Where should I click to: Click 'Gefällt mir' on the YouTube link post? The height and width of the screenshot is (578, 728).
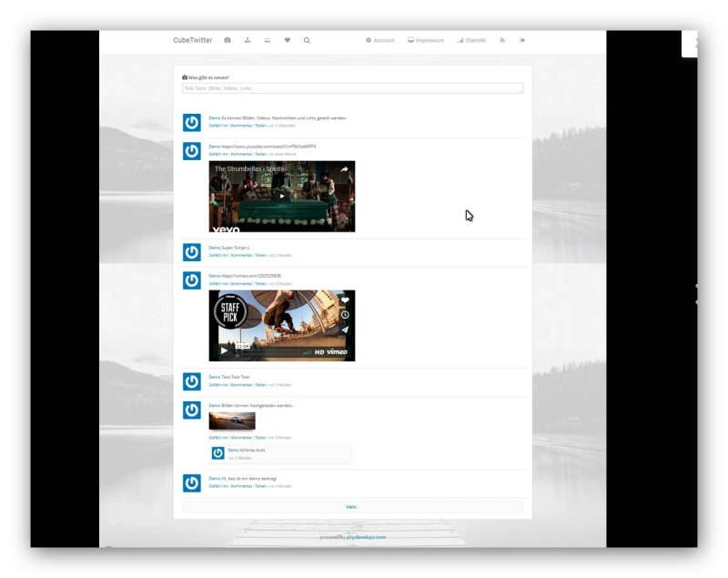coord(218,154)
